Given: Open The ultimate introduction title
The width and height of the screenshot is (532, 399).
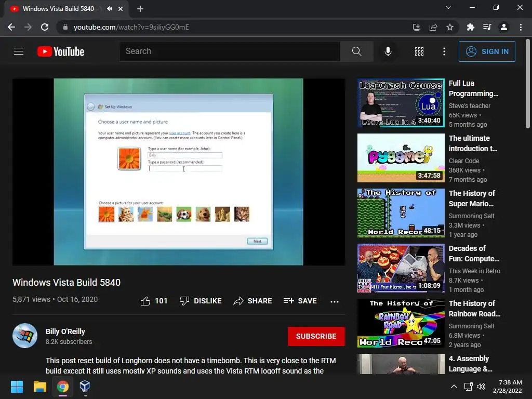Looking at the screenshot, I should (x=473, y=143).
